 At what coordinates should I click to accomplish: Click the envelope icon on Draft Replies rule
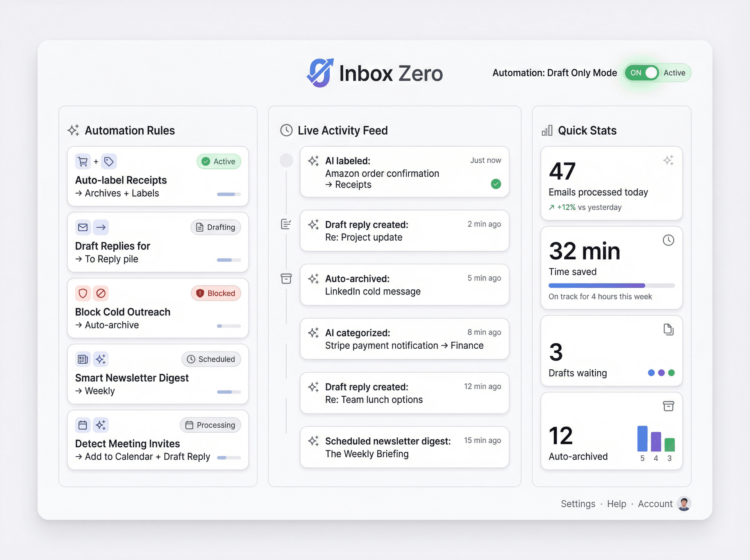pos(83,227)
